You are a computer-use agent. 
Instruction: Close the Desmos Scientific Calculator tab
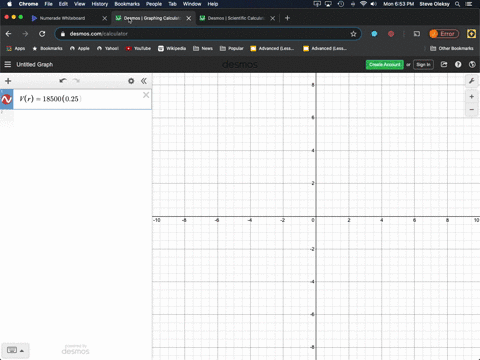pos(273,18)
